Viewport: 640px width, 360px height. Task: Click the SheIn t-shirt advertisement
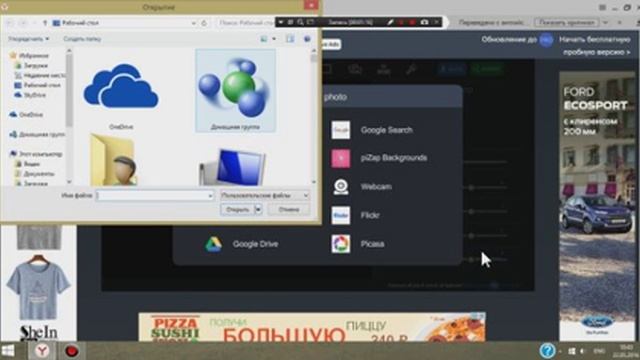click(x=38, y=283)
